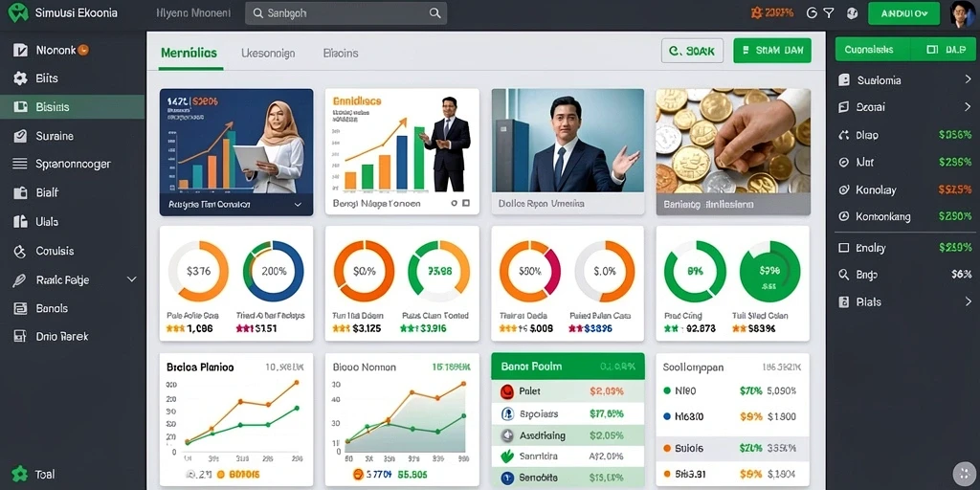Click the Suraine sidebar icon

coord(20,136)
